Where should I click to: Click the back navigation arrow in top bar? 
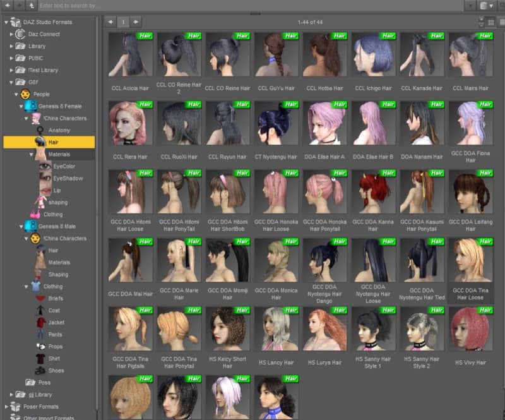[7, 5]
